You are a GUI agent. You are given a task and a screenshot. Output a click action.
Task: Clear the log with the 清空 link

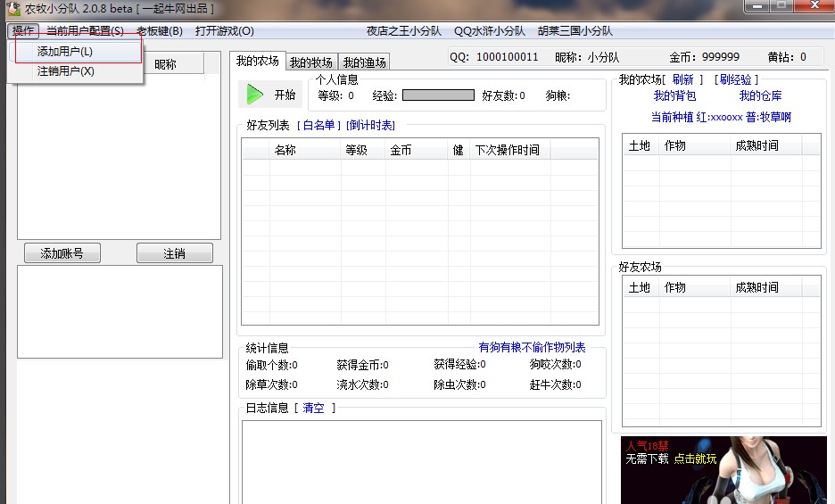click(x=313, y=409)
